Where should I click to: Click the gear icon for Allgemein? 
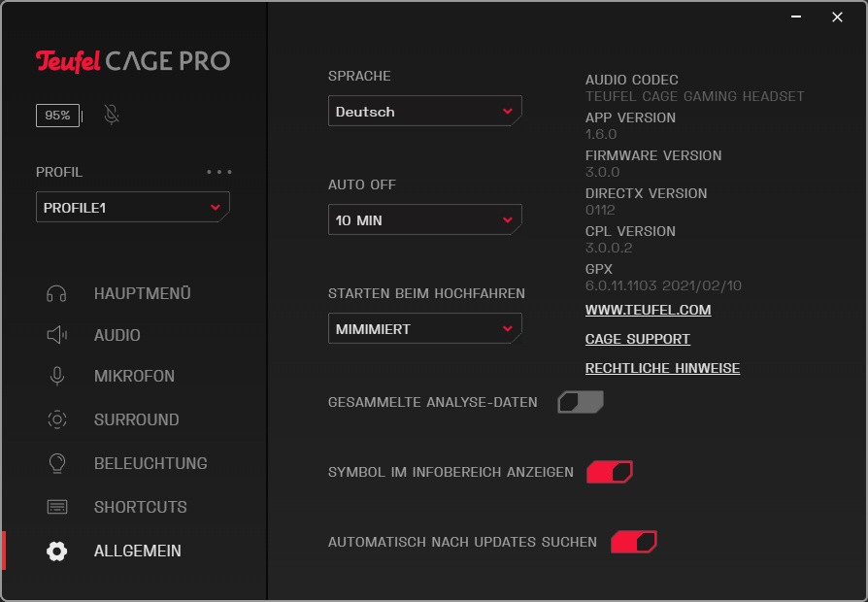(x=56, y=552)
